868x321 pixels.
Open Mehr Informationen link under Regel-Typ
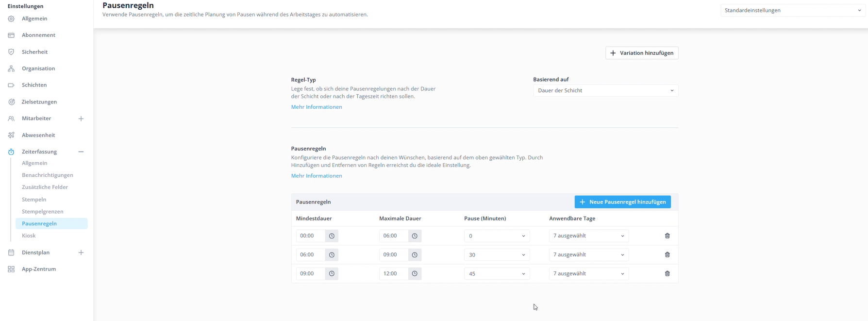[317, 107]
